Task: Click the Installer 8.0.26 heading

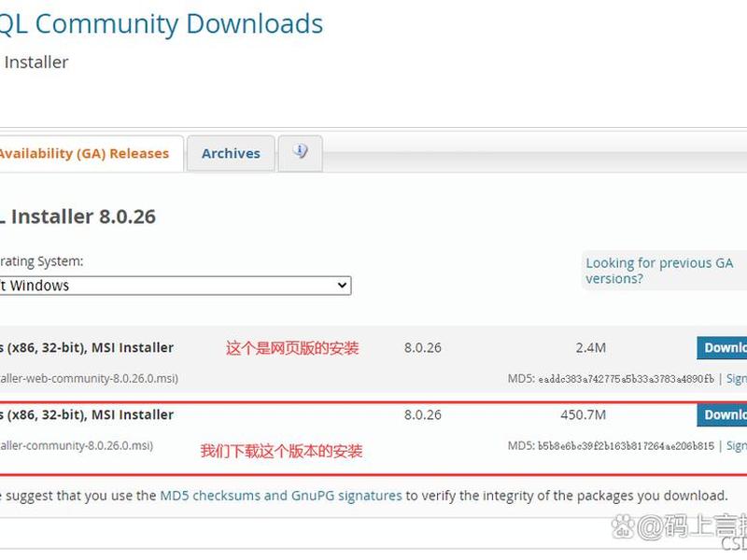Action: pyautogui.click(x=78, y=217)
